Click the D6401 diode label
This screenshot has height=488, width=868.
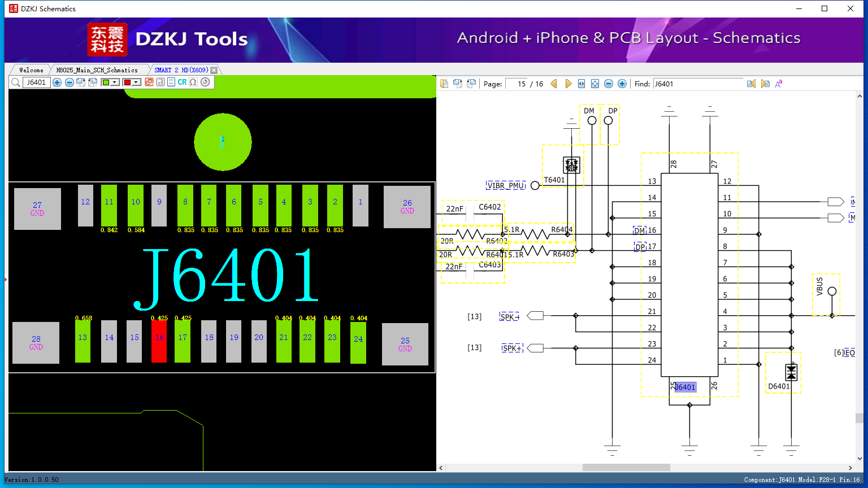(779, 387)
